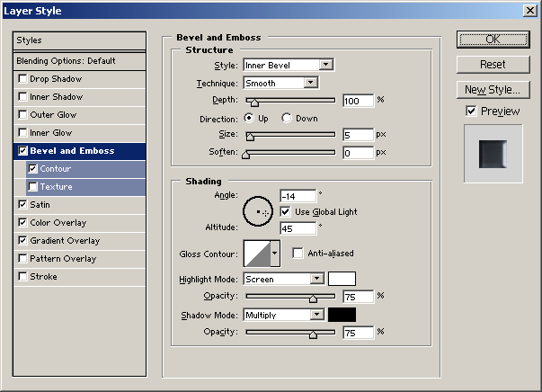Open the Gloss Contour picker arrow
This screenshot has width=542, height=392.
(x=275, y=254)
